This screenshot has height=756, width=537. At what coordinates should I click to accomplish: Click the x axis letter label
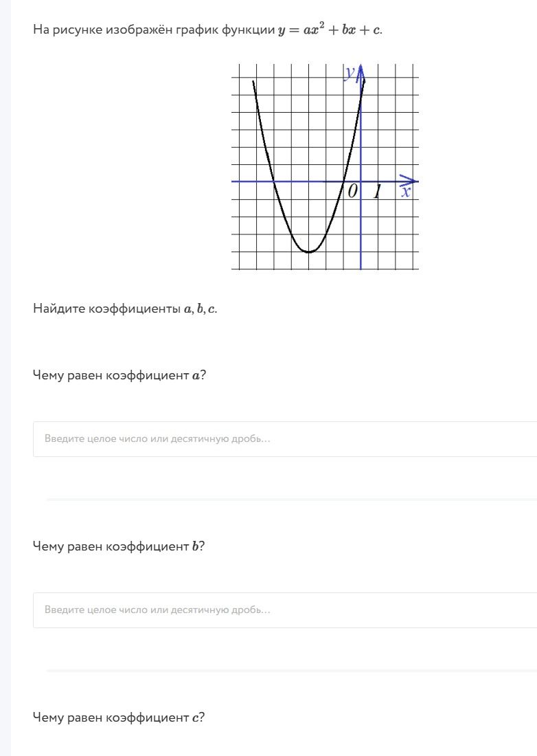tap(406, 192)
